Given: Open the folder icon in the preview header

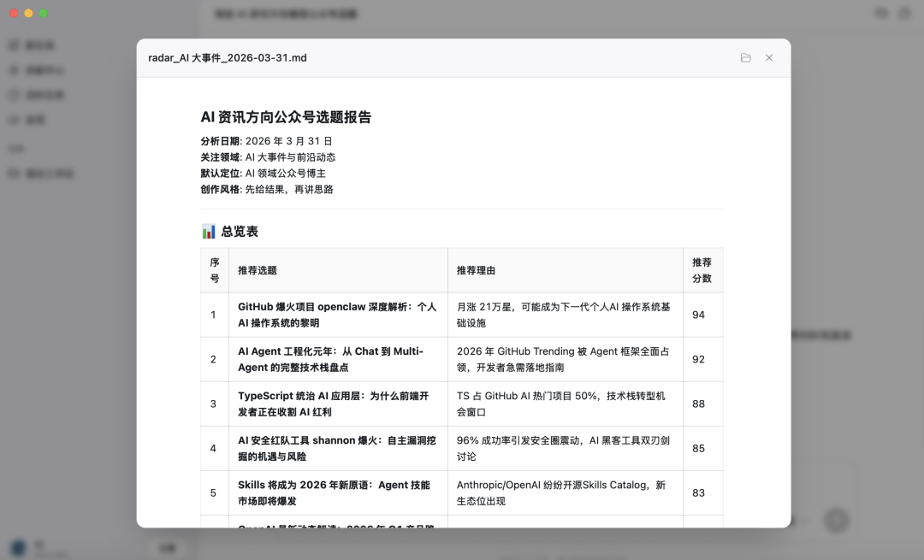Looking at the screenshot, I should point(745,57).
